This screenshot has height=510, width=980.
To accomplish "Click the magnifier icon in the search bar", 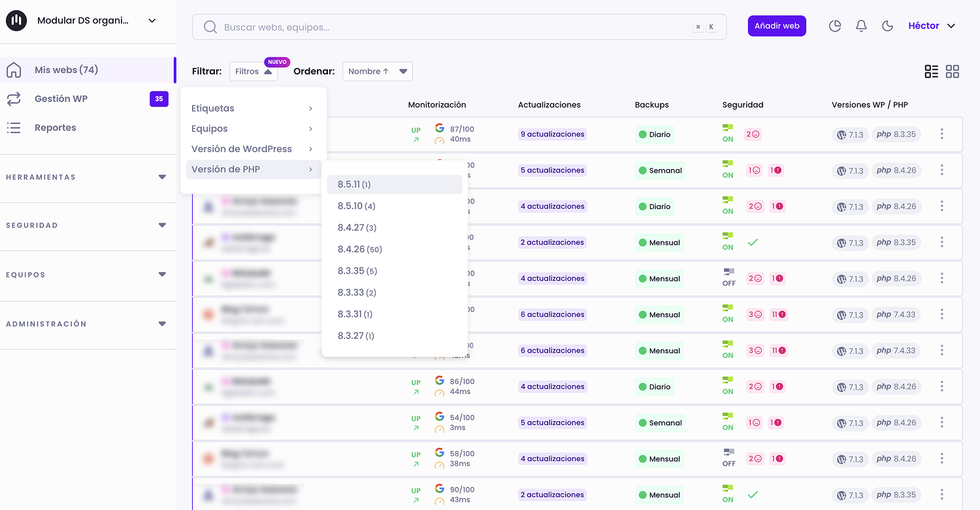I will (x=210, y=27).
